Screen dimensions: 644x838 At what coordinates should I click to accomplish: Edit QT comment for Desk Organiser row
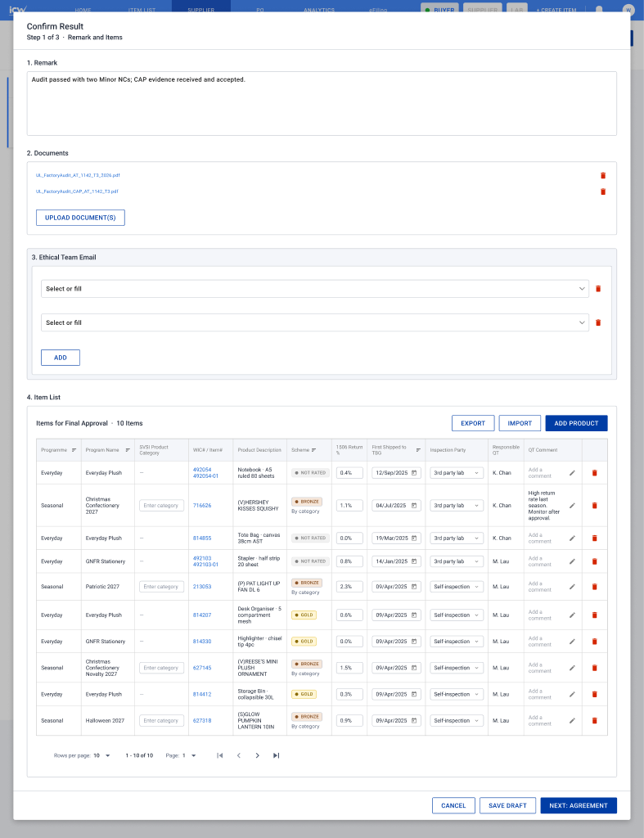pos(572,615)
